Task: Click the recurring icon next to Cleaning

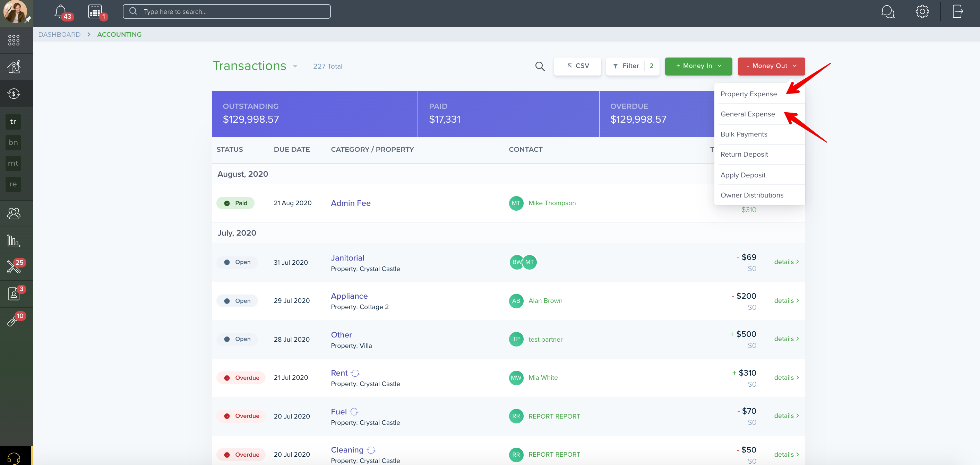Action: point(371,450)
